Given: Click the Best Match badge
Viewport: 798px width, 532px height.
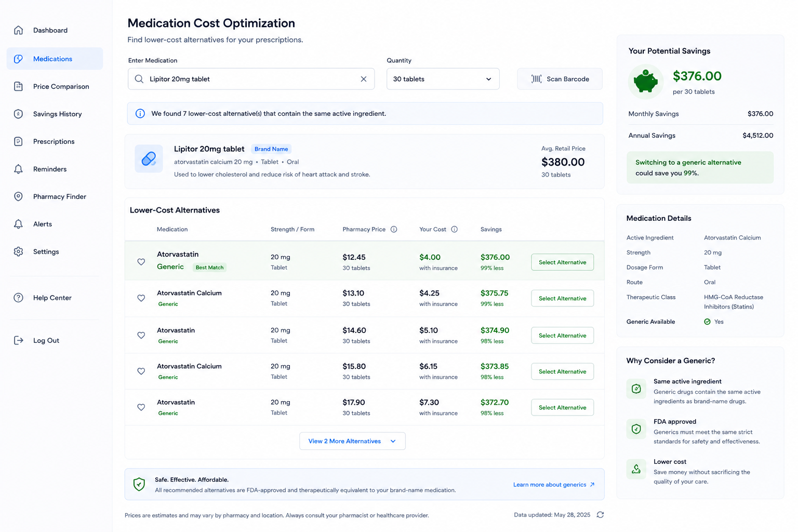Looking at the screenshot, I should click(209, 268).
